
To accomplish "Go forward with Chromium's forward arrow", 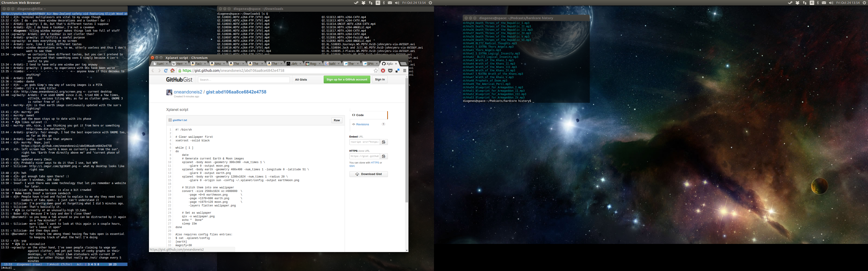I will [159, 71].
